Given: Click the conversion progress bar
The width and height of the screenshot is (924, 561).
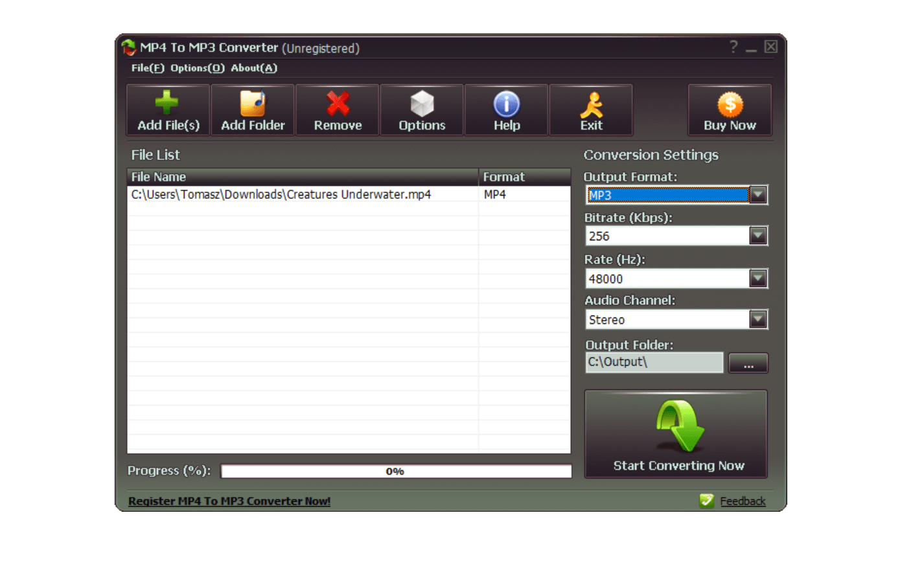Looking at the screenshot, I should click(x=396, y=472).
